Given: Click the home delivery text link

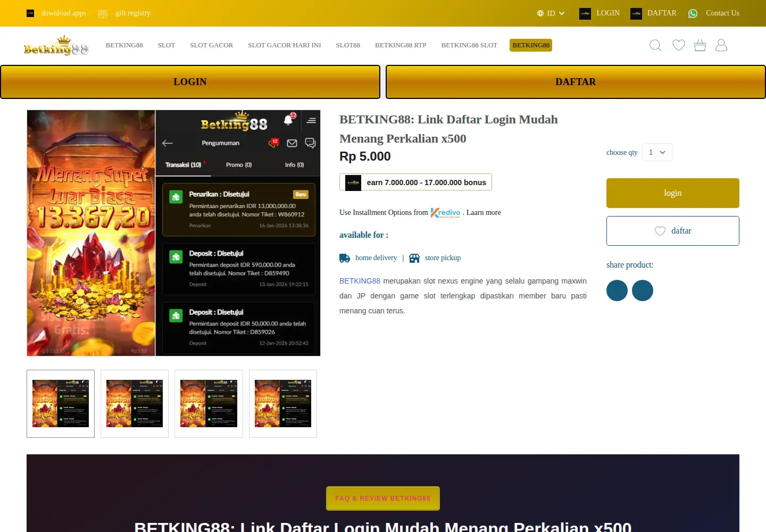Looking at the screenshot, I should tap(376, 258).
